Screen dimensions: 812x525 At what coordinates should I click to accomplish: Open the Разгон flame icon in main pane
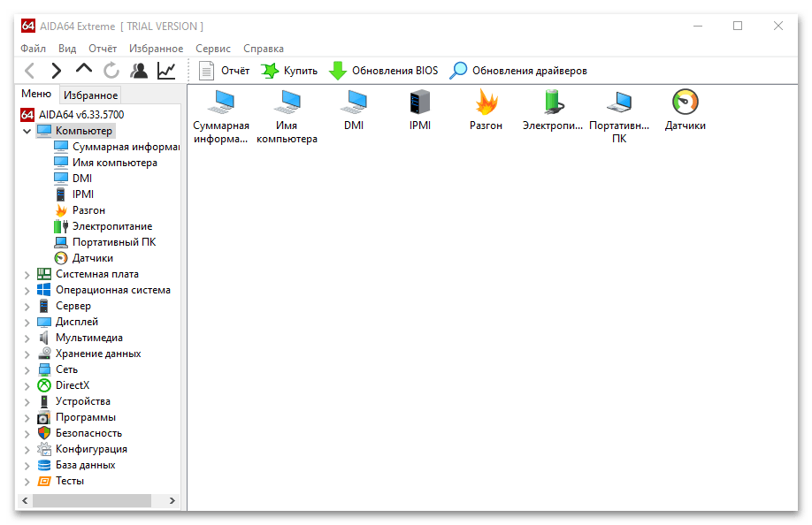click(486, 103)
